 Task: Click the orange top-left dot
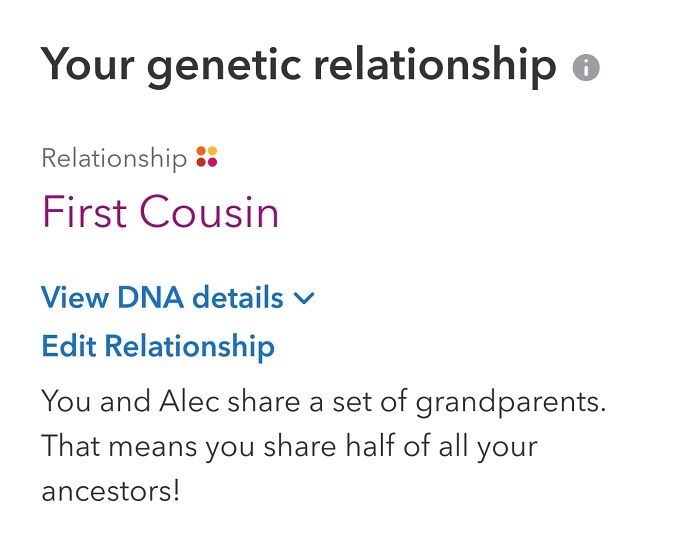tap(202, 152)
